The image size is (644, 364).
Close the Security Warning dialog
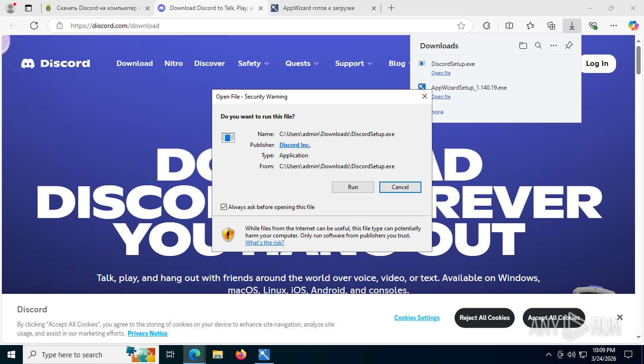pos(425,96)
